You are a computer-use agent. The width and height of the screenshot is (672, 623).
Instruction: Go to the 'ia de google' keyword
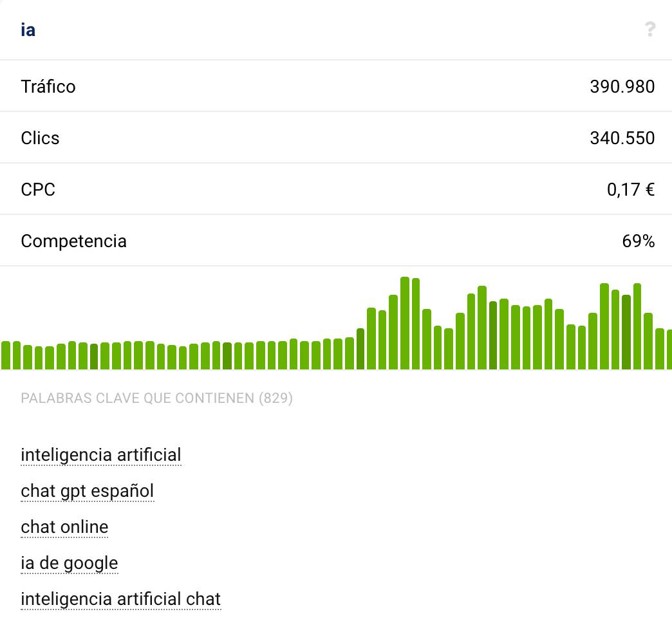70,563
